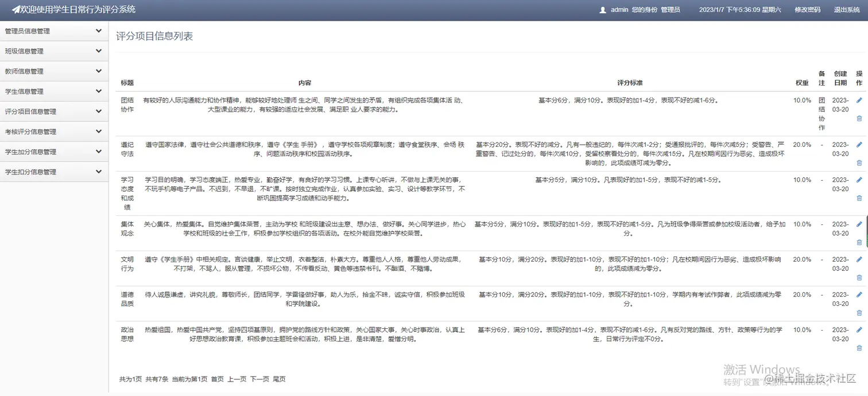Edit the 文明行为 row with pencil icon
Screen dimensions: 868x396
859,259
